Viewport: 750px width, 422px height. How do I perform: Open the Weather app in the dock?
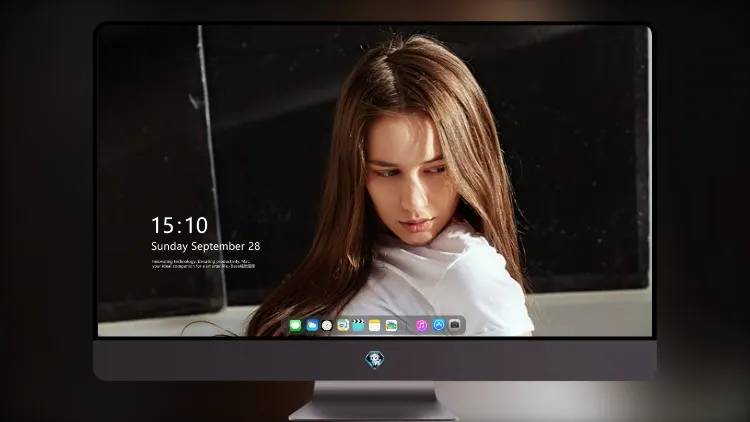point(312,325)
